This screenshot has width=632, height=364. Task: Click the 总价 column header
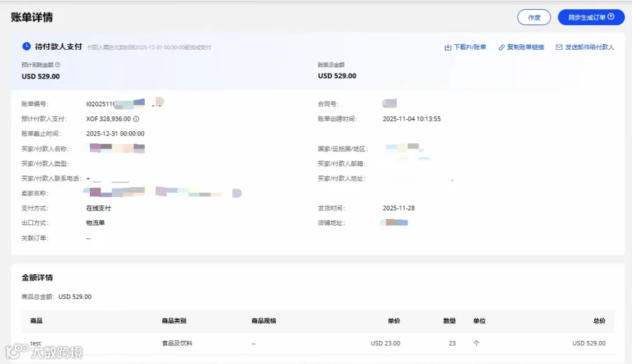click(600, 321)
